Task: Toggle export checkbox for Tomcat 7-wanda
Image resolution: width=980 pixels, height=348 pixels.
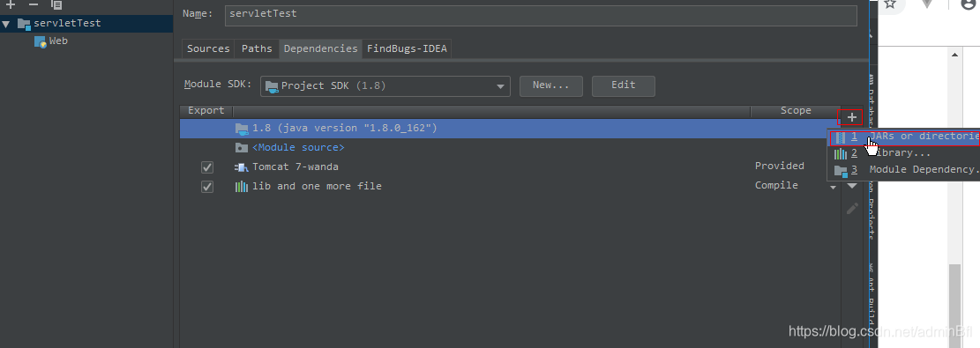Action: tap(207, 167)
